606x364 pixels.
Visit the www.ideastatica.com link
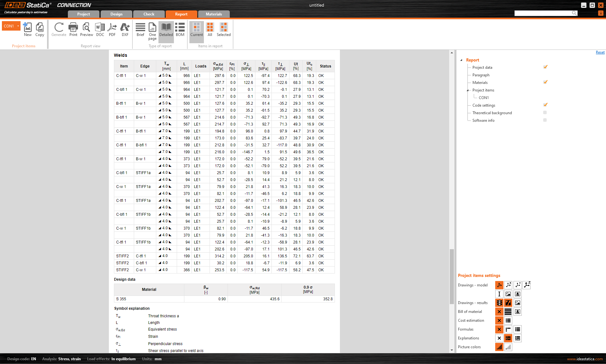(585, 359)
